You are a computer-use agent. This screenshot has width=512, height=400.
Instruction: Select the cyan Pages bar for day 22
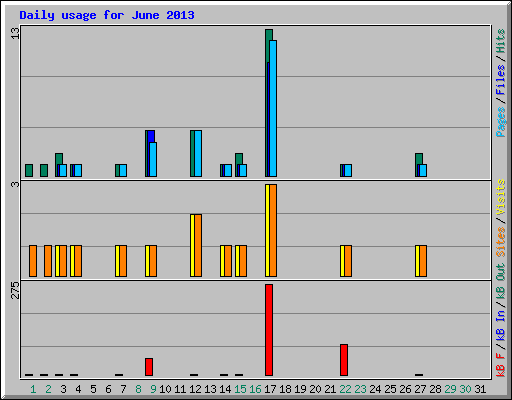coord(348,170)
